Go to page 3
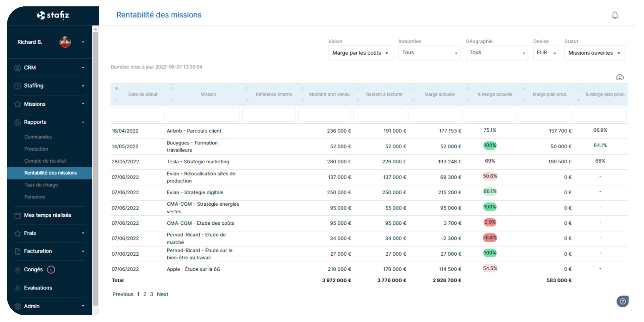 pyautogui.click(x=152, y=294)
